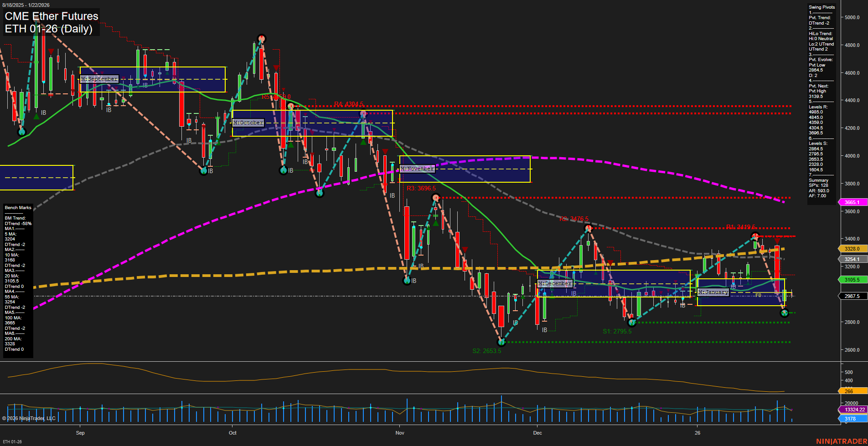Click the green up-triangle buy signal near the November swing low
868x446 pixels.
436,223
